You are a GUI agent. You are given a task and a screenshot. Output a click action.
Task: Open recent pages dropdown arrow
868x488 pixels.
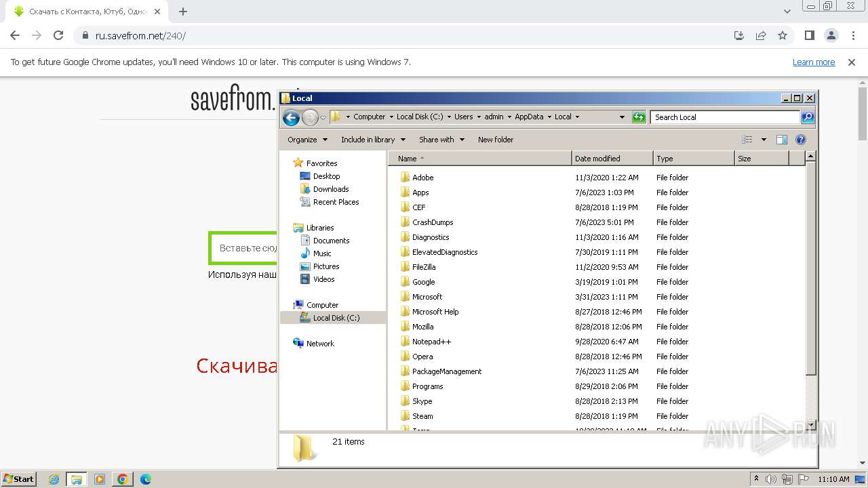point(323,117)
